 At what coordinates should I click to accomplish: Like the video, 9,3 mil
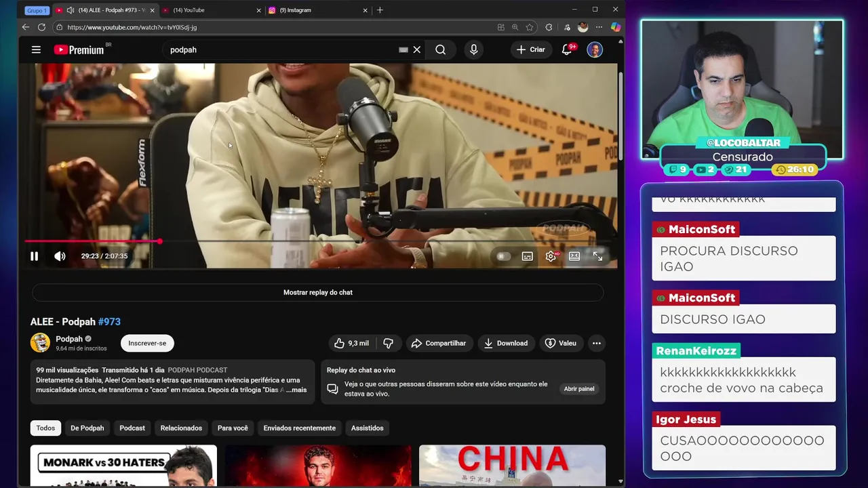[352, 343]
